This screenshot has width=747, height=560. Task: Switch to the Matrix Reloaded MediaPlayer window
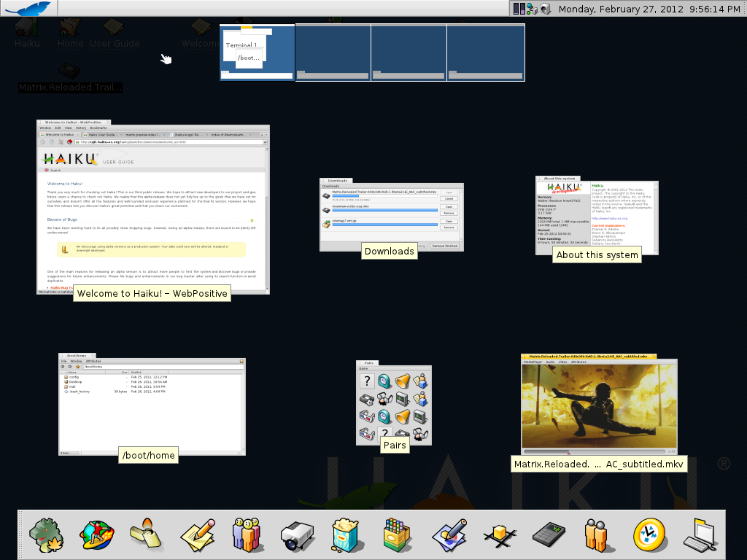(599, 405)
